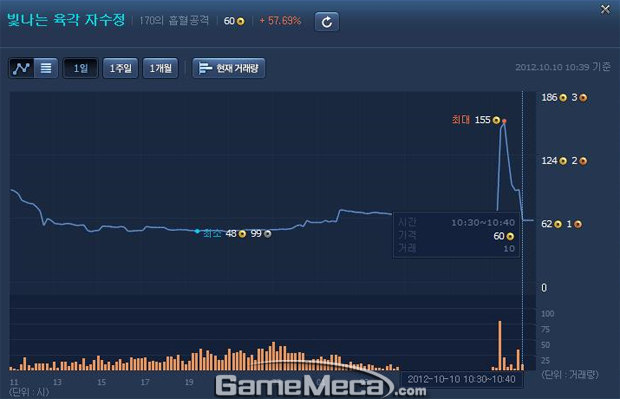
Task: Click the gold coin icon next to 186
Action: tap(563, 98)
